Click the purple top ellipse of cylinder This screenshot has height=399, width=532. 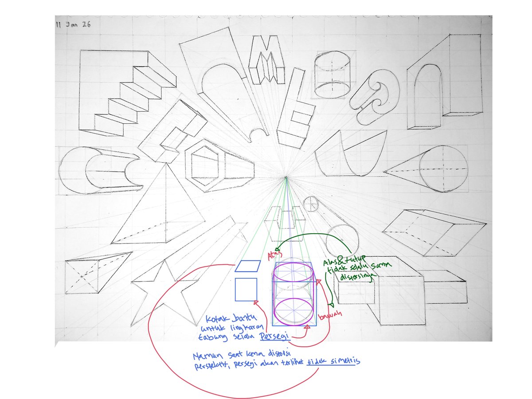[294, 271]
